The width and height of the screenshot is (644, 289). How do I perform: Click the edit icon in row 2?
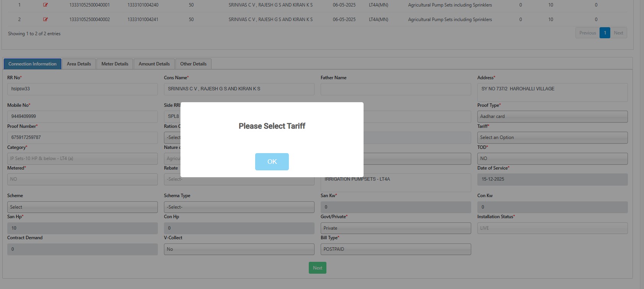point(46,20)
